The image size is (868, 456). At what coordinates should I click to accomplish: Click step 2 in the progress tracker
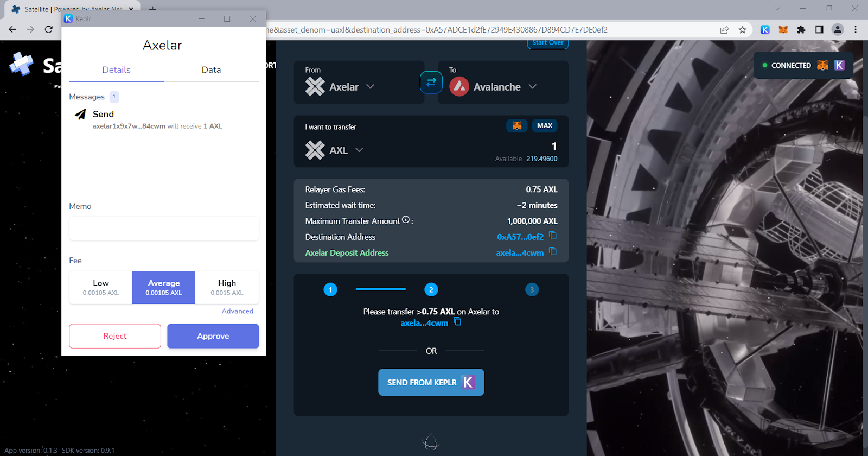(431, 290)
